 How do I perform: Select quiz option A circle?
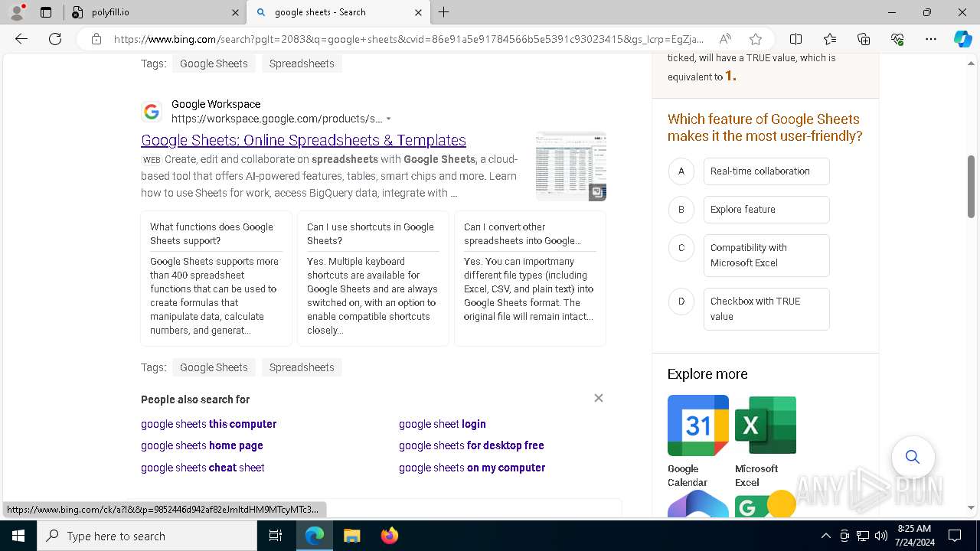tap(681, 171)
